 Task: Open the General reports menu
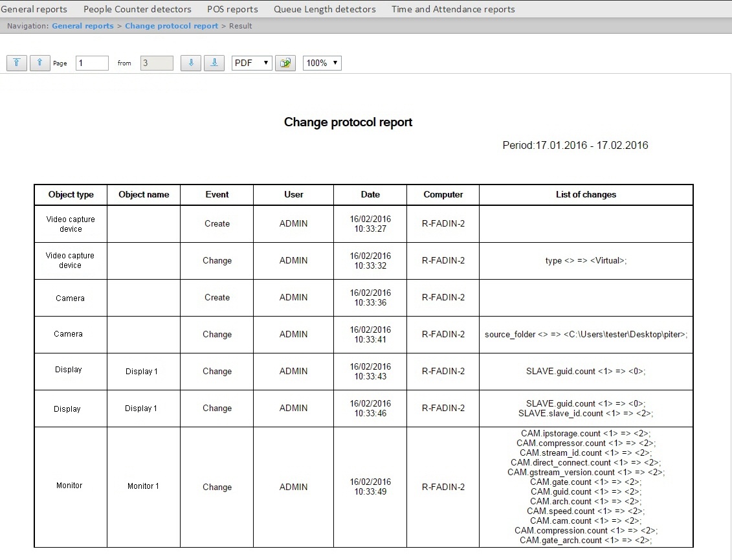click(34, 9)
